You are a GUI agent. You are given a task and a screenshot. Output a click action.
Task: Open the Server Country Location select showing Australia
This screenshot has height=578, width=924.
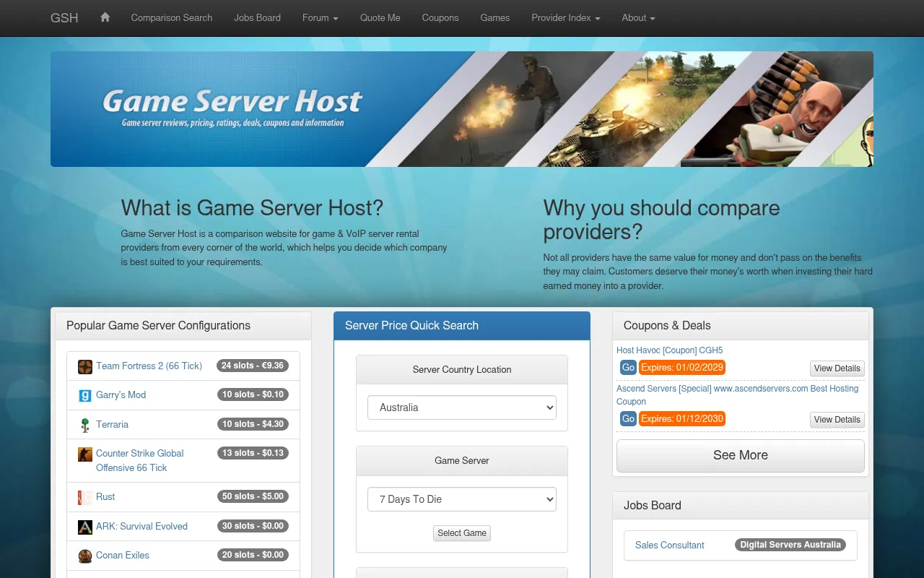(x=462, y=407)
